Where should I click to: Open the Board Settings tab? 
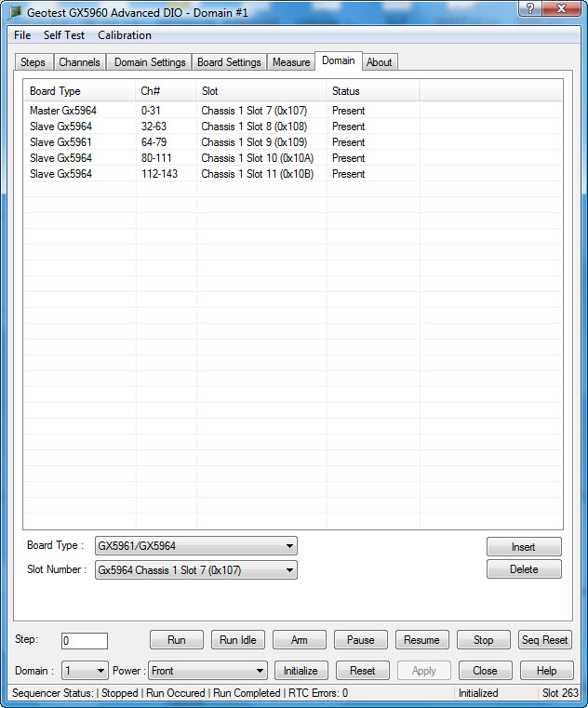pos(229,62)
